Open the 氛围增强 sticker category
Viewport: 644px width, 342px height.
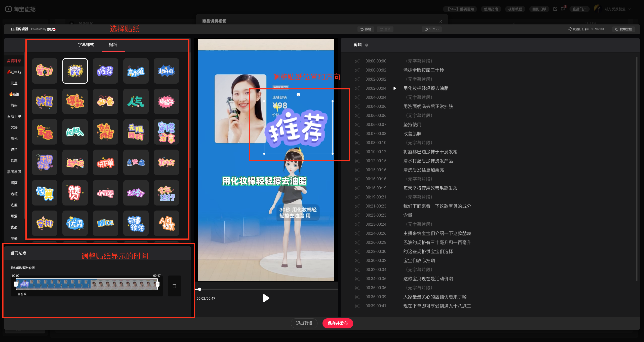14,172
